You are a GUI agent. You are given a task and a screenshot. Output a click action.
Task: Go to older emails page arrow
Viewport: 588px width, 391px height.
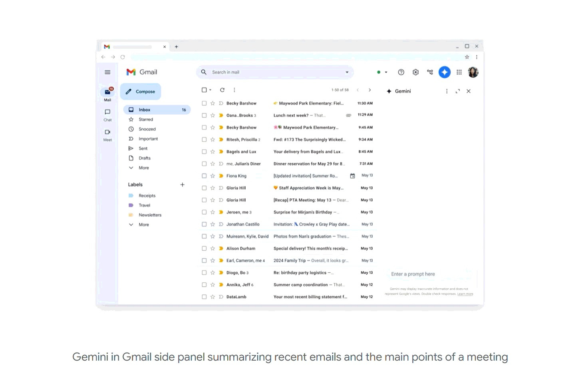pyautogui.click(x=369, y=90)
